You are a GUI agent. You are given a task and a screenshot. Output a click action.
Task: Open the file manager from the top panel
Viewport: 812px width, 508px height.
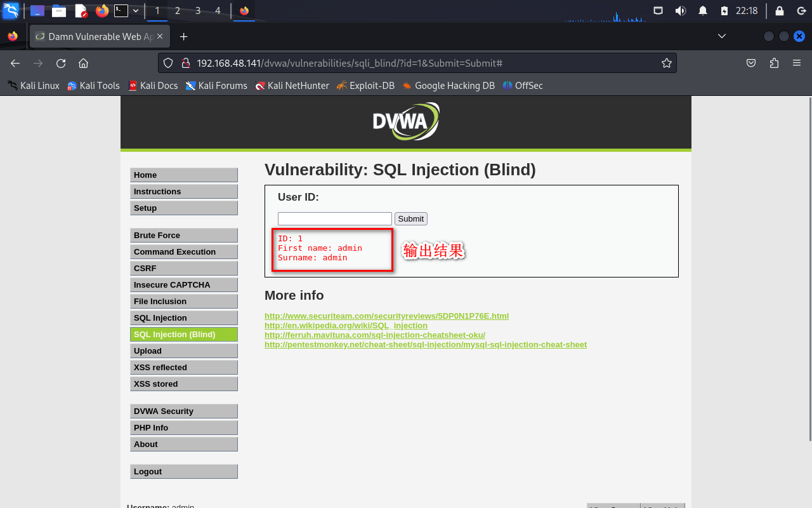pyautogui.click(x=59, y=11)
